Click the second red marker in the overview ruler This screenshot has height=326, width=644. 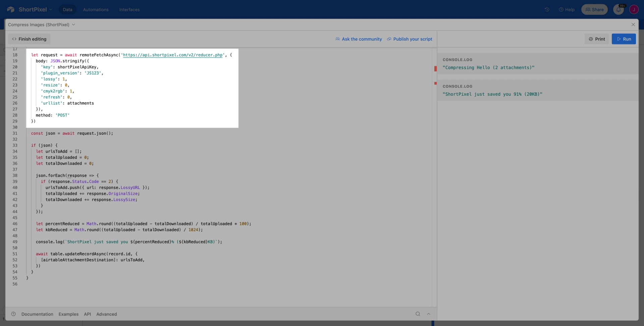[x=435, y=83]
